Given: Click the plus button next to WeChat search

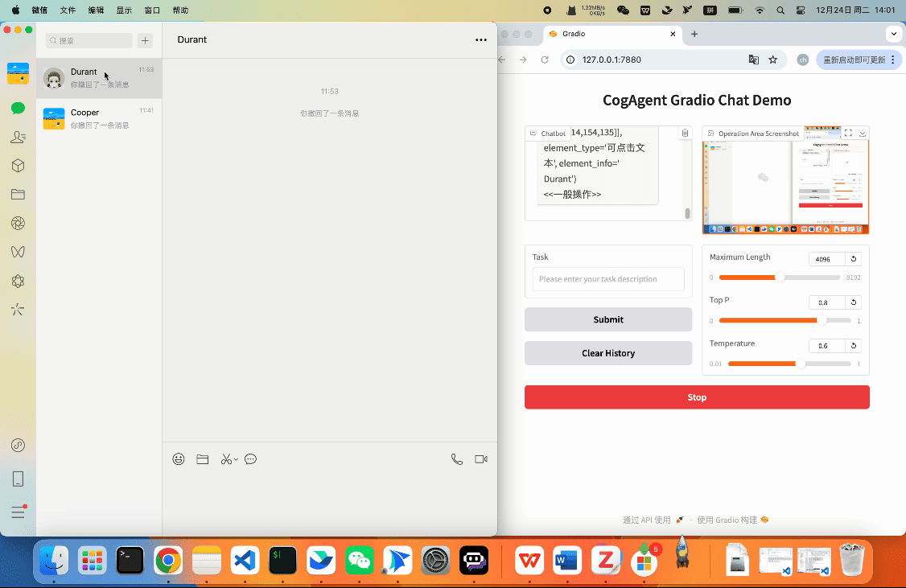Looking at the screenshot, I should pyautogui.click(x=145, y=40).
